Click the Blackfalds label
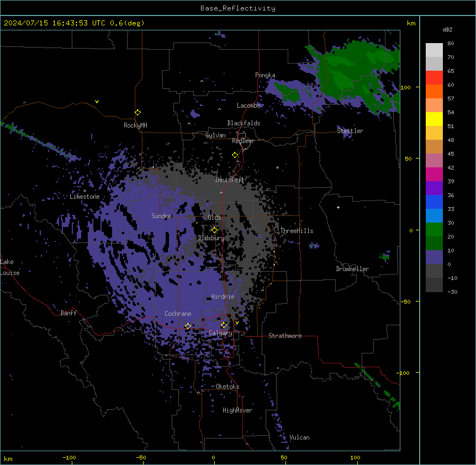This screenshot has width=476, height=465. 244,123
